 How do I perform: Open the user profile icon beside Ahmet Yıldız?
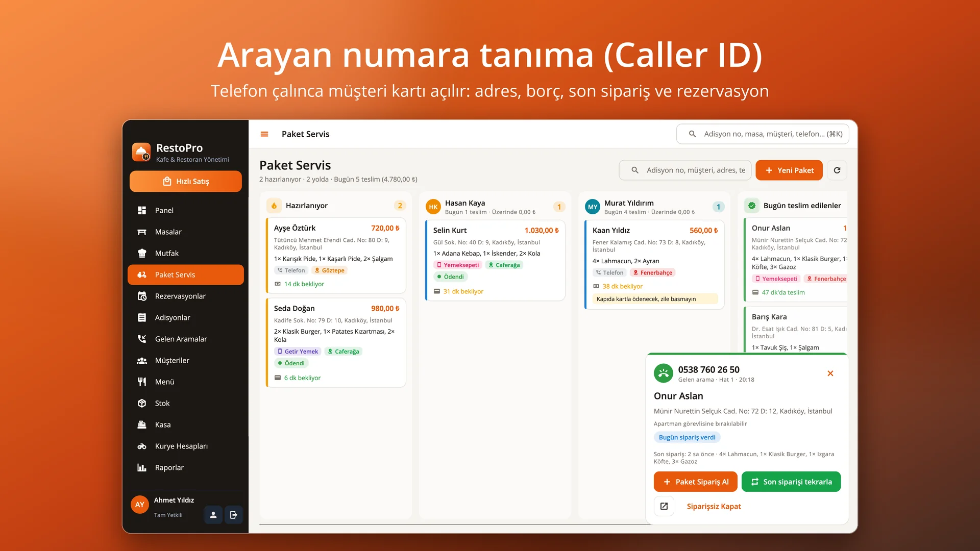(x=213, y=515)
